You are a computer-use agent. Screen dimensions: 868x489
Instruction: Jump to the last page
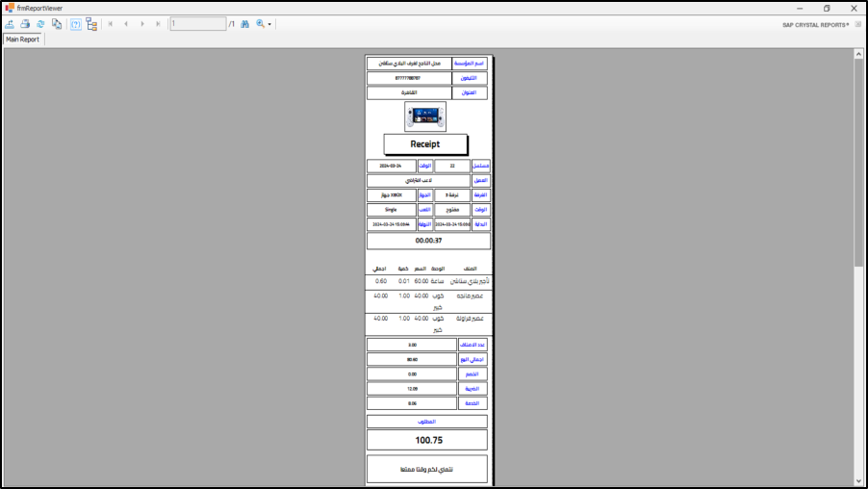click(x=158, y=24)
